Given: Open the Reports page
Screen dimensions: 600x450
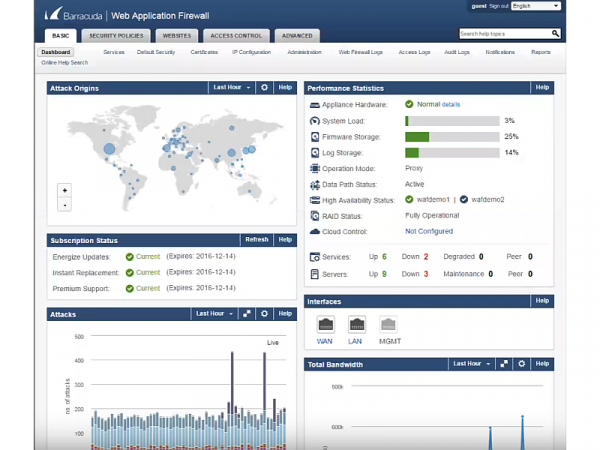Looking at the screenshot, I should coord(541,52).
